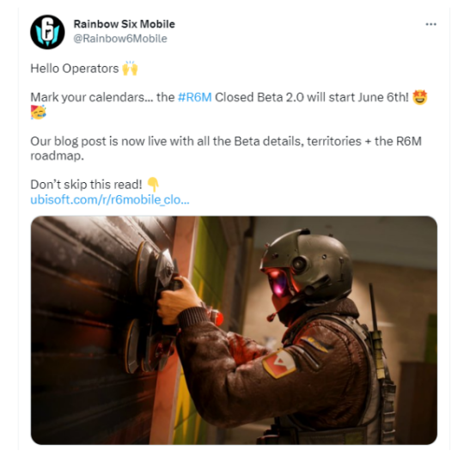Open the #R6M hashtag
476x451 pixels.
(x=194, y=97)
